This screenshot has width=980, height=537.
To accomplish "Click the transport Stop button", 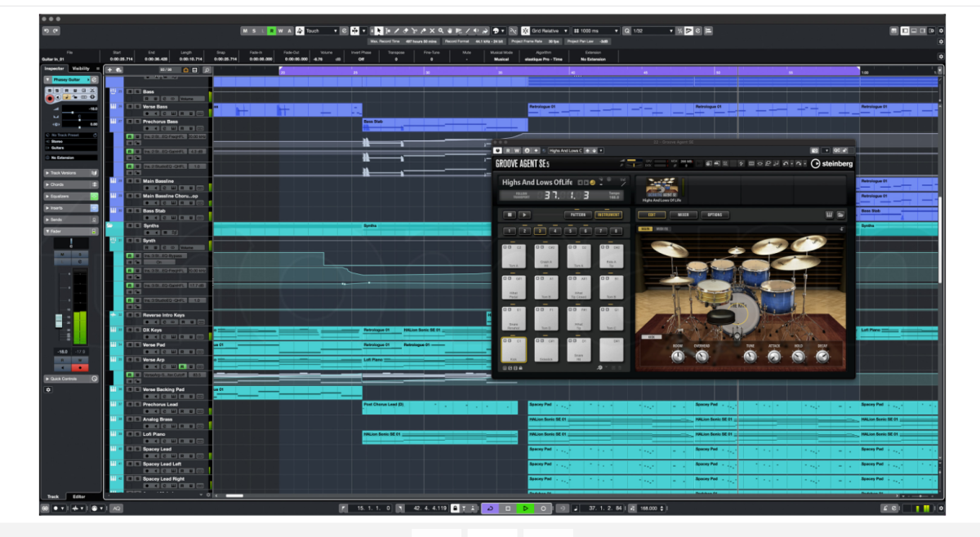I will [508, 508].
